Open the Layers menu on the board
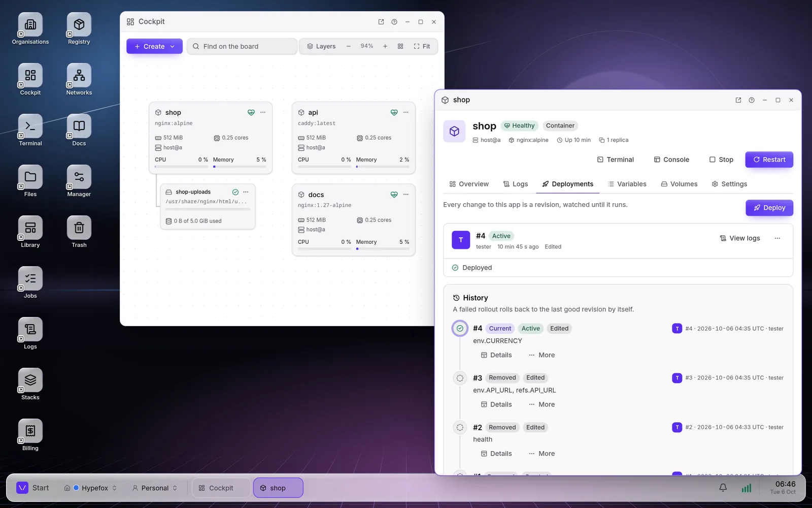The image size is (812, 508). click(321, 46)
